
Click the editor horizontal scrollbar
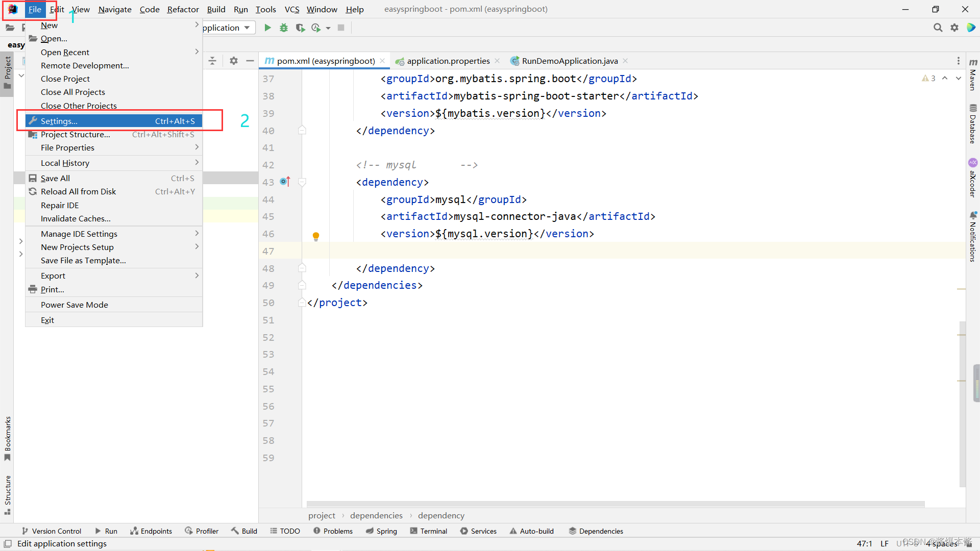[615, 504]
